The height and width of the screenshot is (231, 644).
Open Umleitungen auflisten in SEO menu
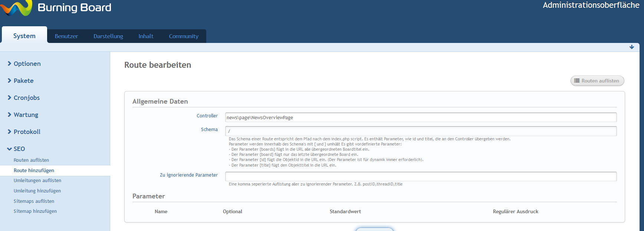pyautogui.click(x=37, y=180)
